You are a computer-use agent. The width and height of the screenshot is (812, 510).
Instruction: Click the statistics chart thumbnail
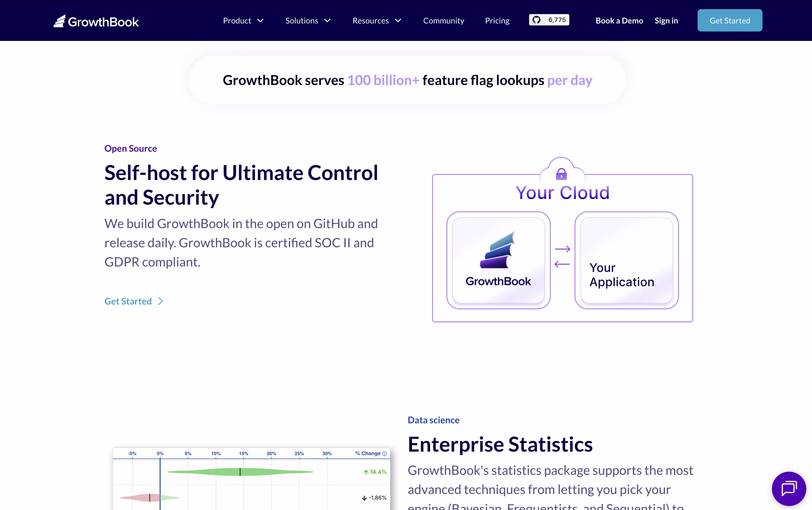tap(251, 479)
